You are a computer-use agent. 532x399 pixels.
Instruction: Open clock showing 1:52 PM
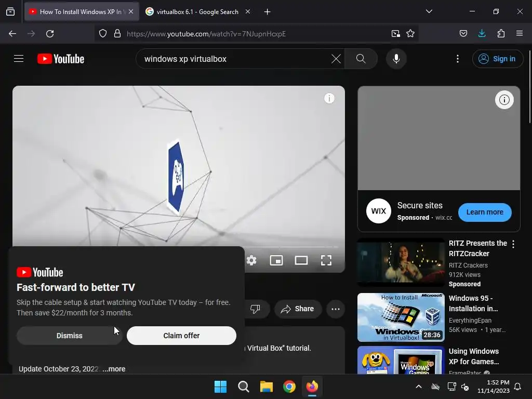point(494,387)
